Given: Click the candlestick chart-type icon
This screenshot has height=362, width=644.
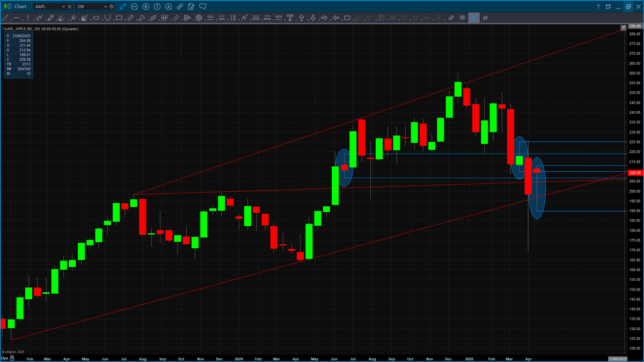Looking at the screenshot, I should pos(485,18).
